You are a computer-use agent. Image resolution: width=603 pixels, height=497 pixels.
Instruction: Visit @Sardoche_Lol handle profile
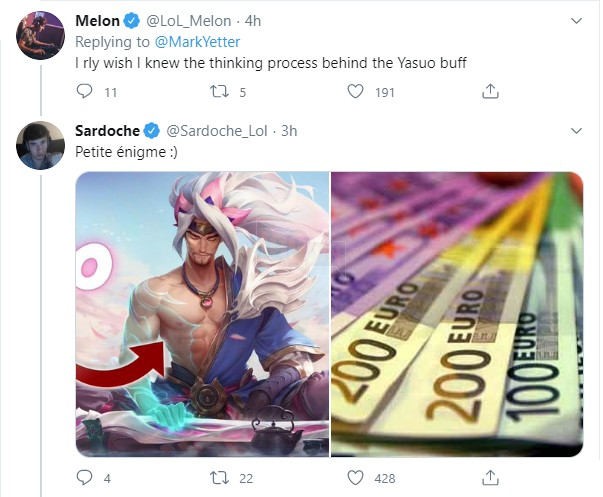point(217,131)
